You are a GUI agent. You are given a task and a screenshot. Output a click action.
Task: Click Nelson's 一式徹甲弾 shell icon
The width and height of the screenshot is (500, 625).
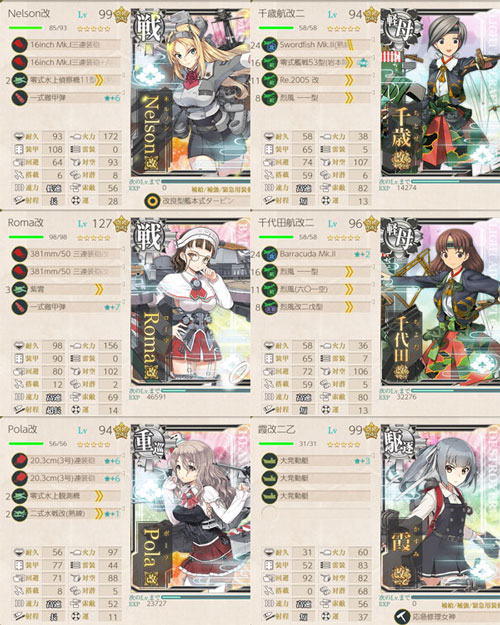click(20, 98)
